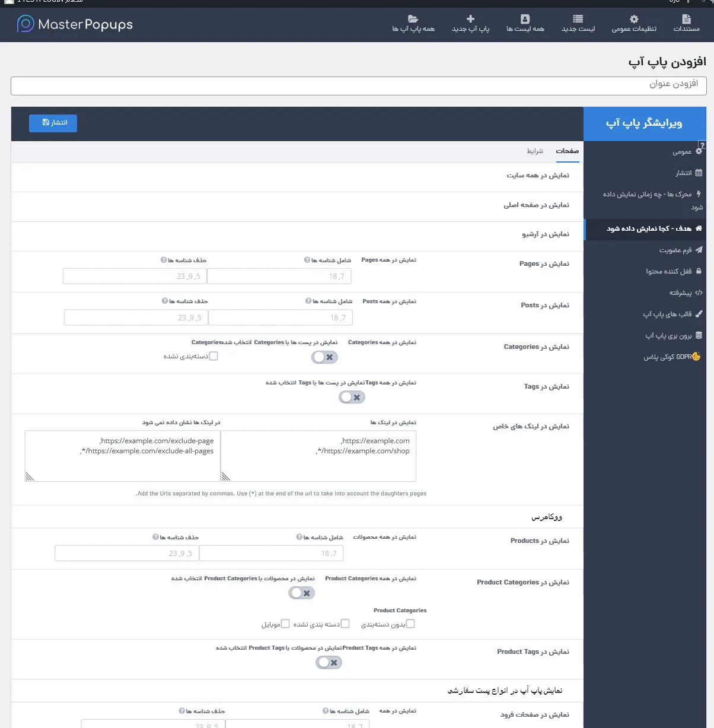Open همه لیست ها icon in top nav
This screenshot has width=714, height=728.
click(525, 19)
